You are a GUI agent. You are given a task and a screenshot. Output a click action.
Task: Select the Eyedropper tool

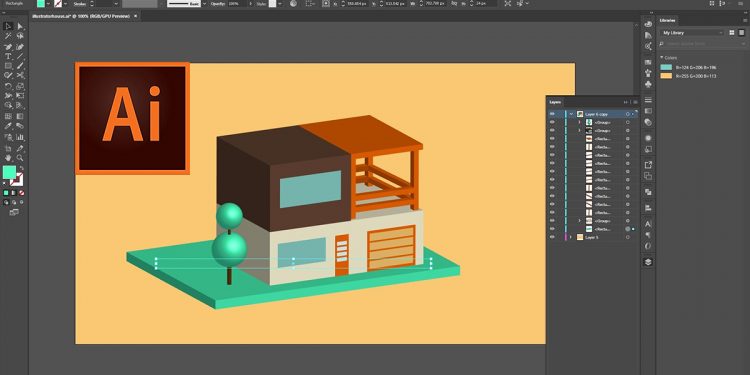pos(8,126)
